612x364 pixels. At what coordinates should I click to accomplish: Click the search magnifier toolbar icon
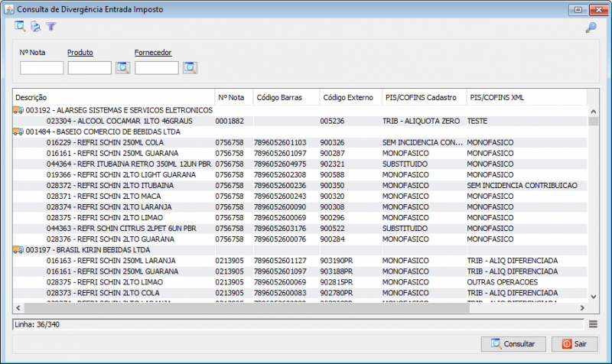(20, 26)
